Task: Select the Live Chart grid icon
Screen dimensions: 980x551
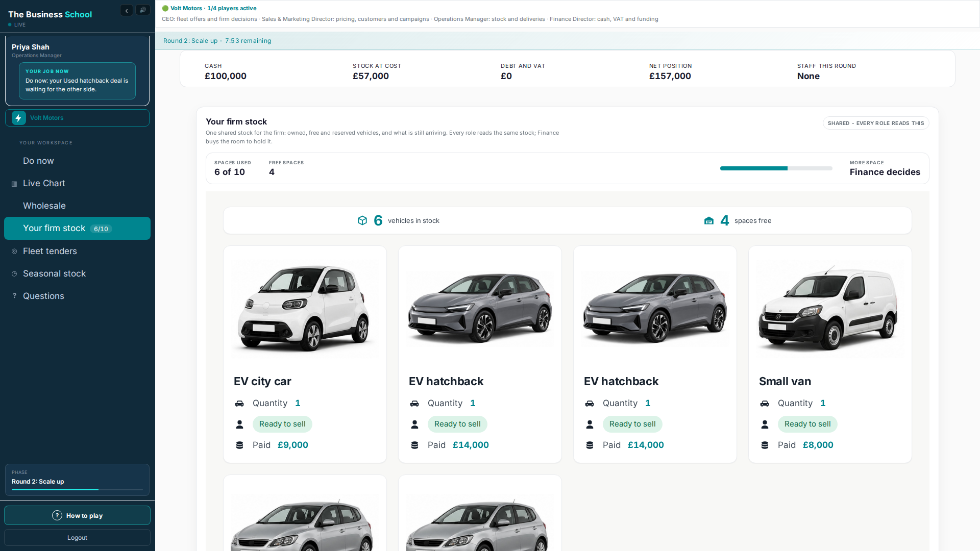Action: [14, 184]
